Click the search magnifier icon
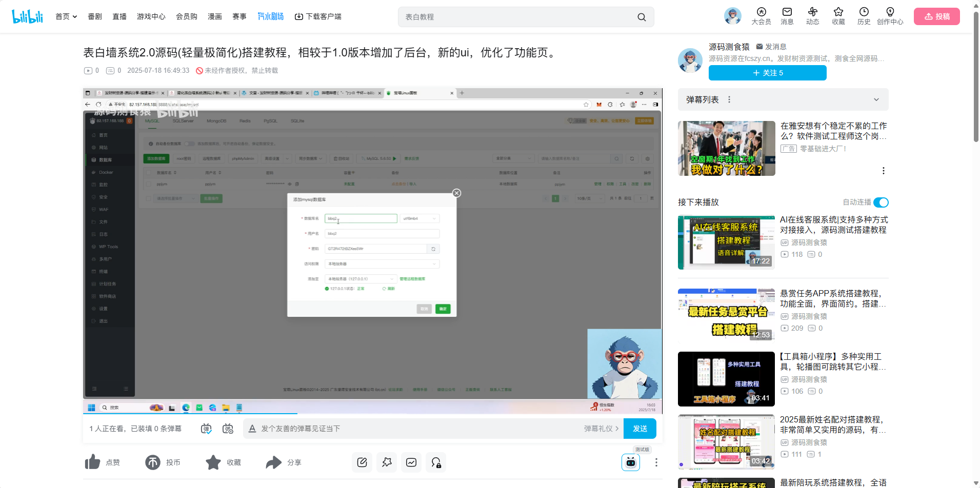 coord(642,17)
